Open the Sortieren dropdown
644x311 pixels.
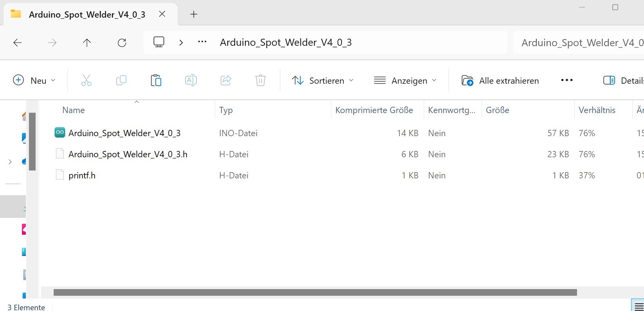point(323,81)
